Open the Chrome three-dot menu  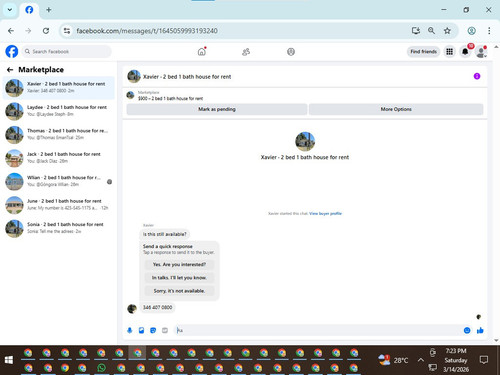pos(489,31)
